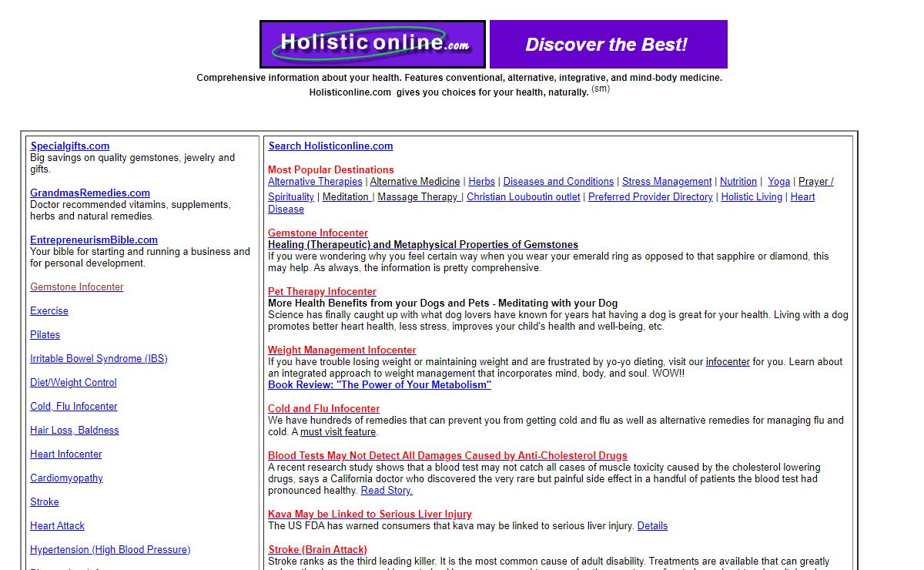Open Irritable Bowel Syndrome (IBS) link

pos(99,358)
